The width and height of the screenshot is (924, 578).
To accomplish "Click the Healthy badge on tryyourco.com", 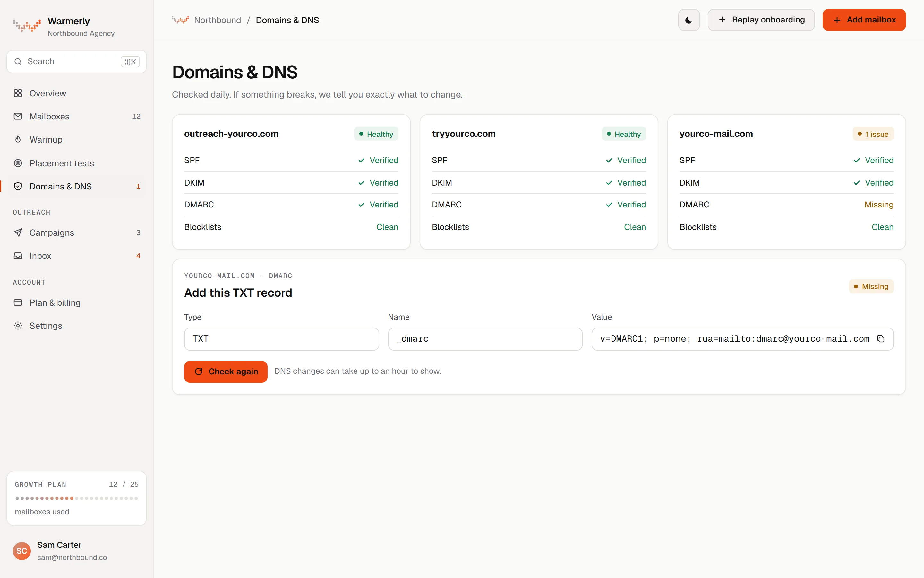I will pyautogui.click(x=623, y=134).
